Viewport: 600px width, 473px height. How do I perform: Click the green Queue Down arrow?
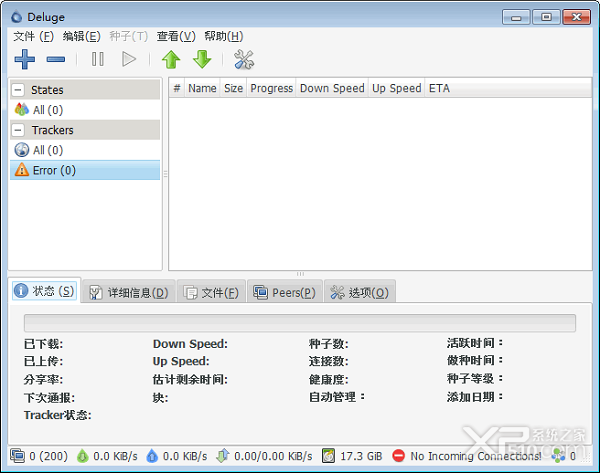pos(202,59)
